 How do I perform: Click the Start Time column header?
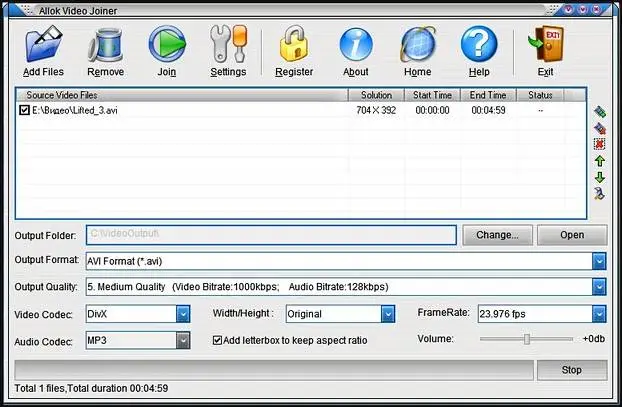432,95
